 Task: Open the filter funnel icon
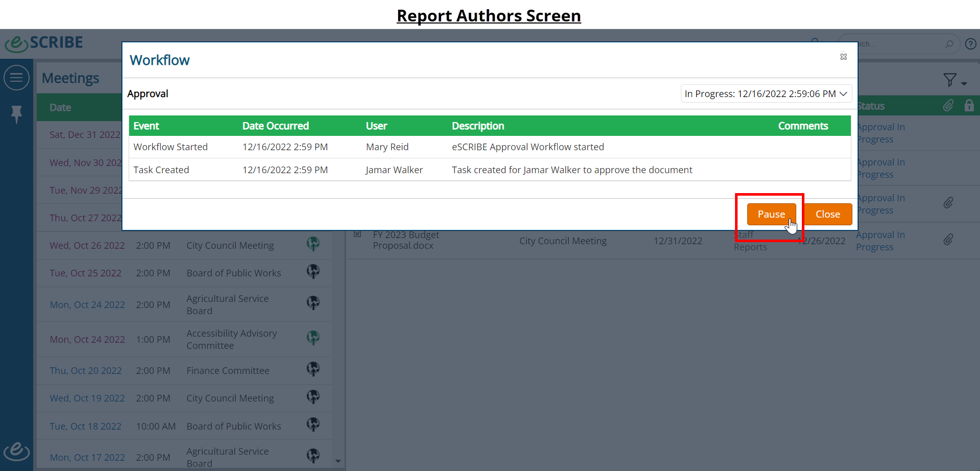click(950, 80)
